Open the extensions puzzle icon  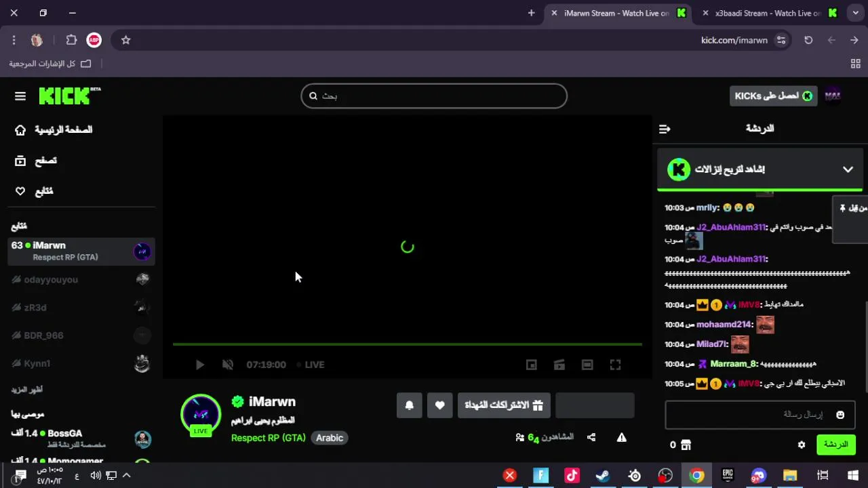pos(71,40)
